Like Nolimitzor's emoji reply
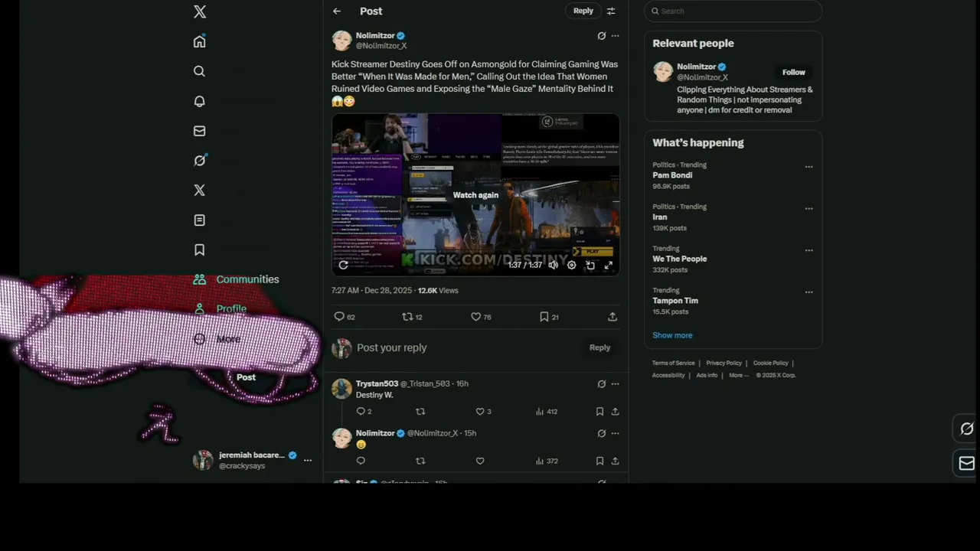Image resolution: width=980 pixels, height=551 pixels. tap(480, 461)
